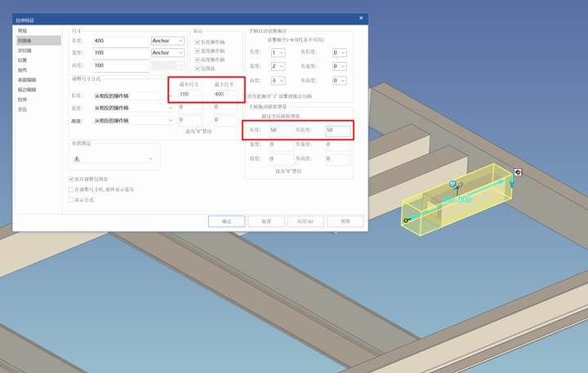588x373 pixels.
Task: Toggle the 包围盒 display checkbox
Action: tap(197, 69)
